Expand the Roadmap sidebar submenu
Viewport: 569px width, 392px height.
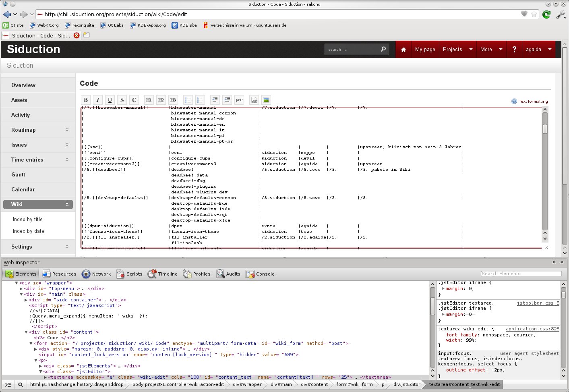67,130
